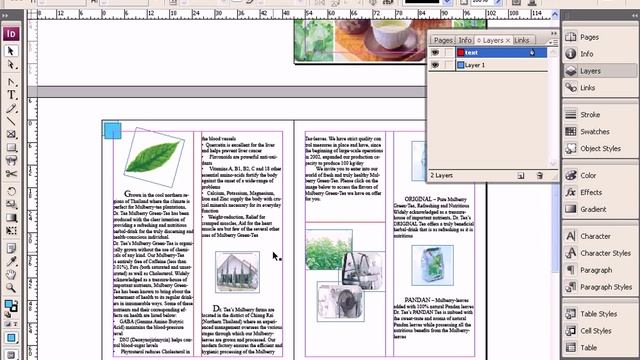Viewport: 640px width, 360px height.
Task: Toggle formatting affects text
Action: tap(16, 324)
